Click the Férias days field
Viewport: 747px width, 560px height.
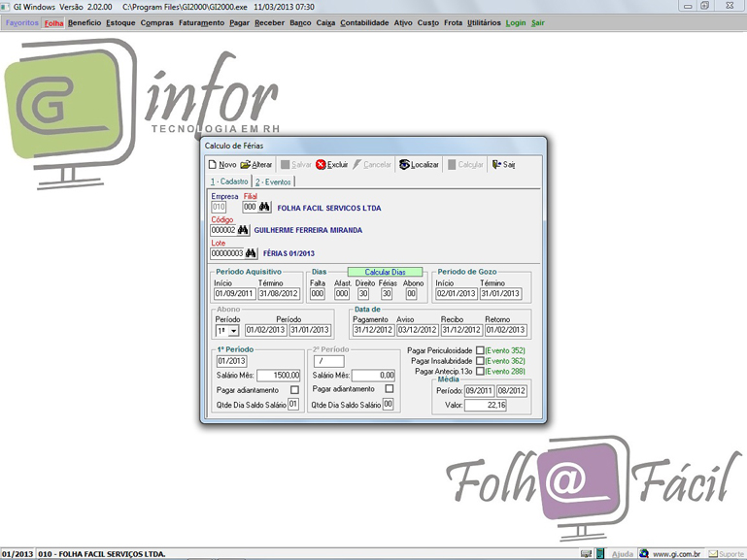pyautogui.click(x=387, y=293)
